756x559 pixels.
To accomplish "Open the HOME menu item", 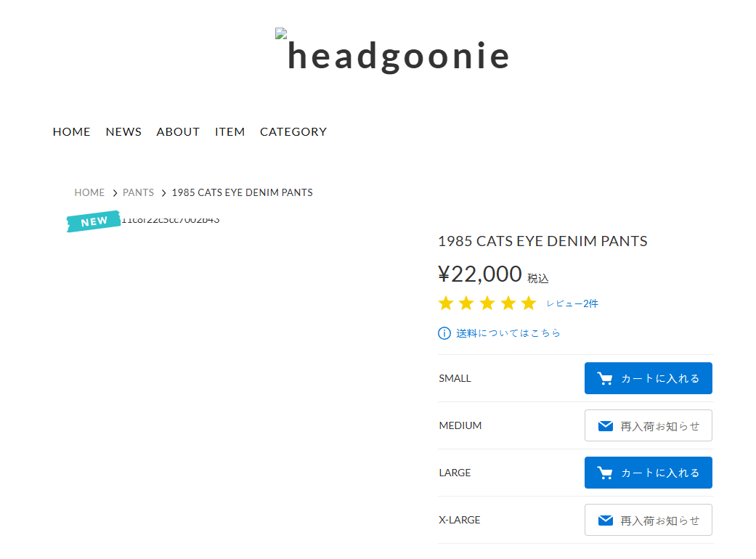I will (x=71, y=131).
